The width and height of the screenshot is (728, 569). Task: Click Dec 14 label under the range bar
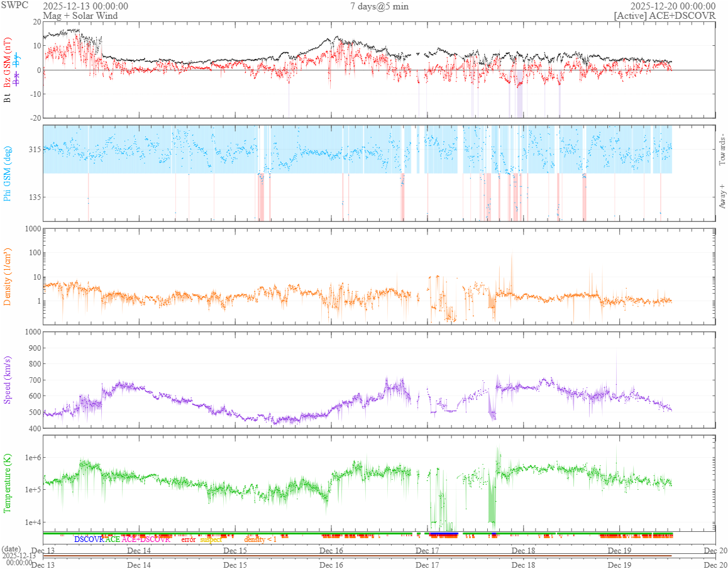140,565
